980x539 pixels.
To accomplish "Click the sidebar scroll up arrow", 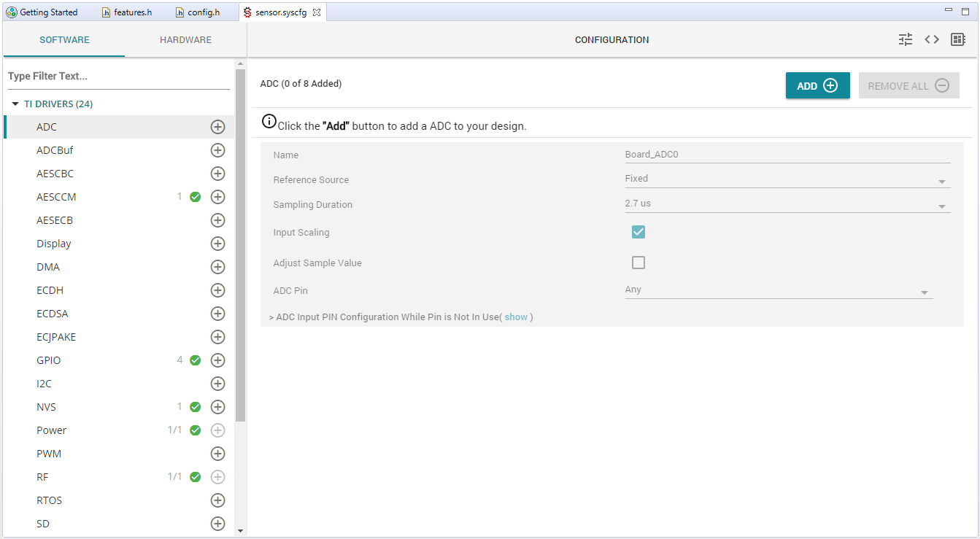I will tap(240, 64).
